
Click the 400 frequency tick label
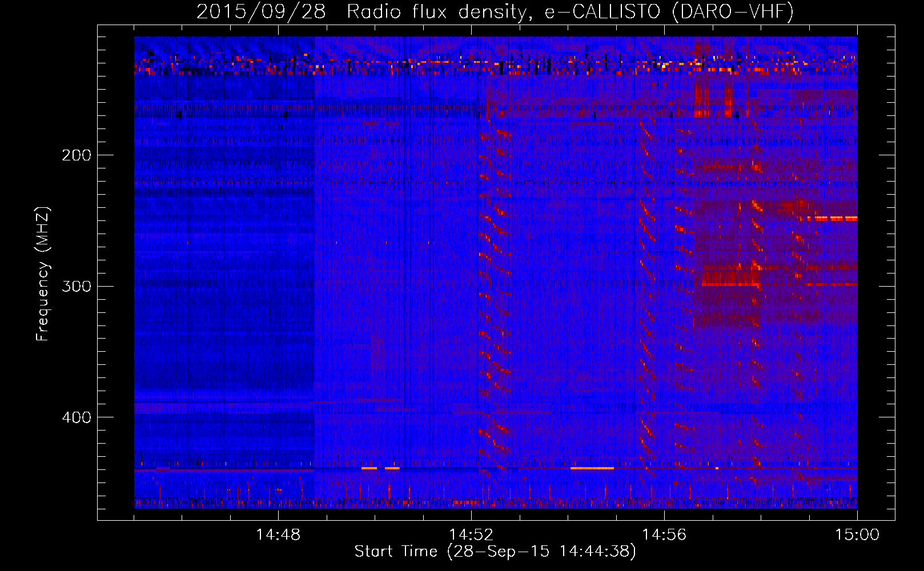[77, 417]
